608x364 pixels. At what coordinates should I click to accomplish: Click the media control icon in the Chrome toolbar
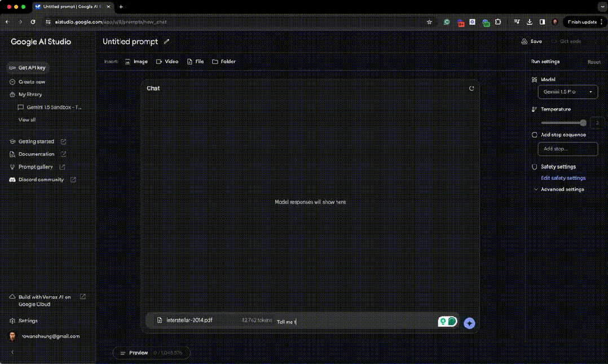[517, 22]
